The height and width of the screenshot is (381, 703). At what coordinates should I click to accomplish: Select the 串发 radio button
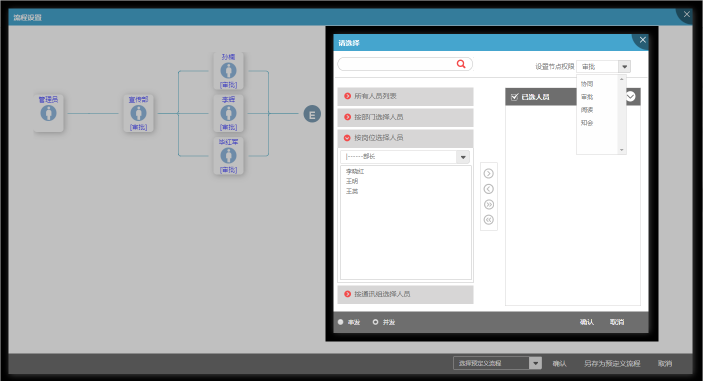tap(341, 322)
